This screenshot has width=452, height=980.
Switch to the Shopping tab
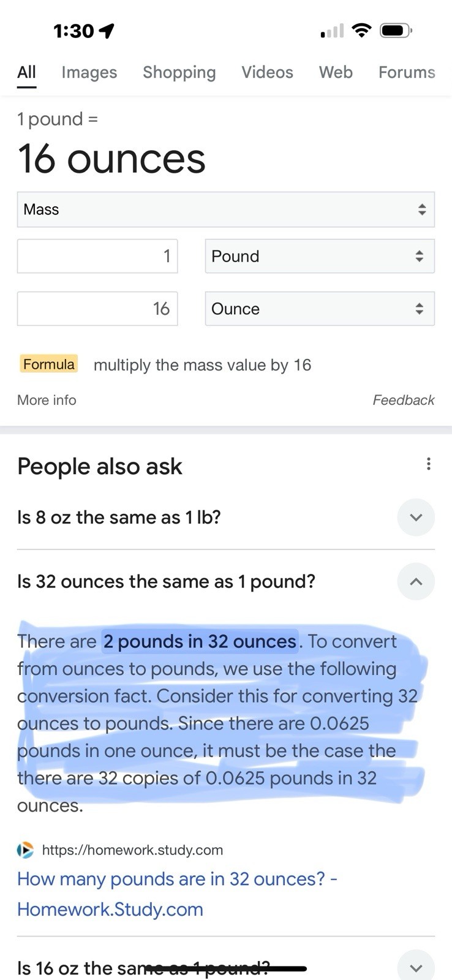[x=179, y=72]
